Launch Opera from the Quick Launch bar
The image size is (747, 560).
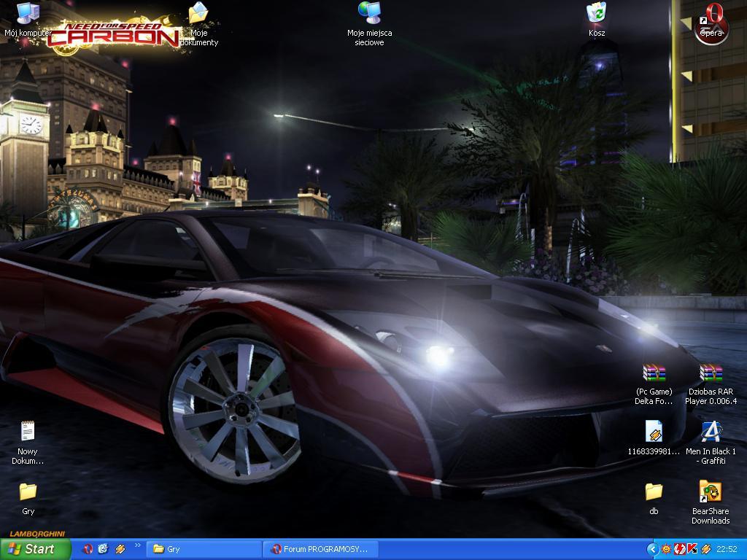(88, 549)
